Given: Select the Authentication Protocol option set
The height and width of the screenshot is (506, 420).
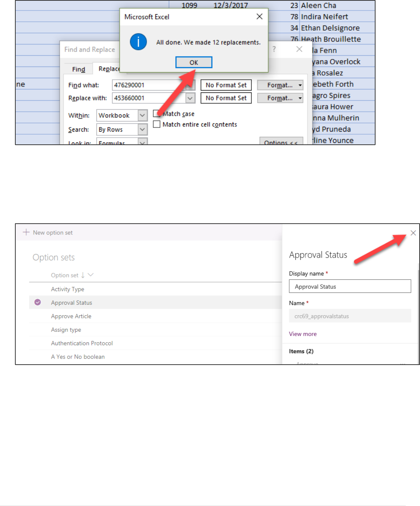Looking at the screenshot, I should point(155,343).
